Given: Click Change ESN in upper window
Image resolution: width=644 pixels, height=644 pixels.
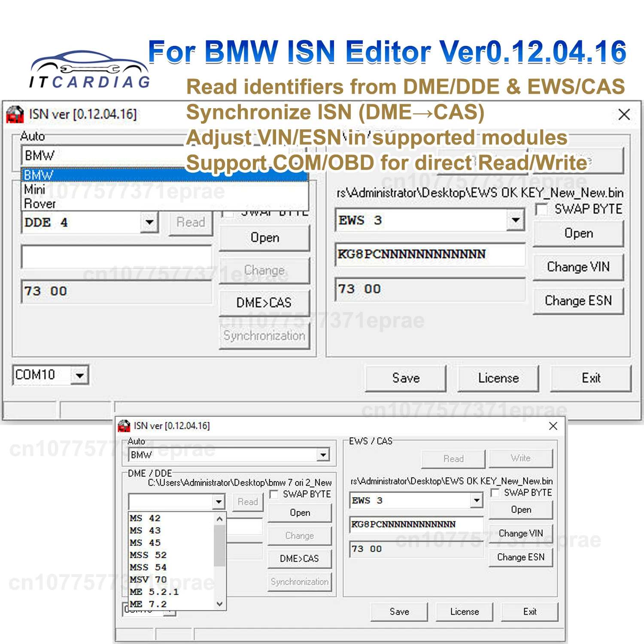Looking at the screenshot, I should click(578, 301).
